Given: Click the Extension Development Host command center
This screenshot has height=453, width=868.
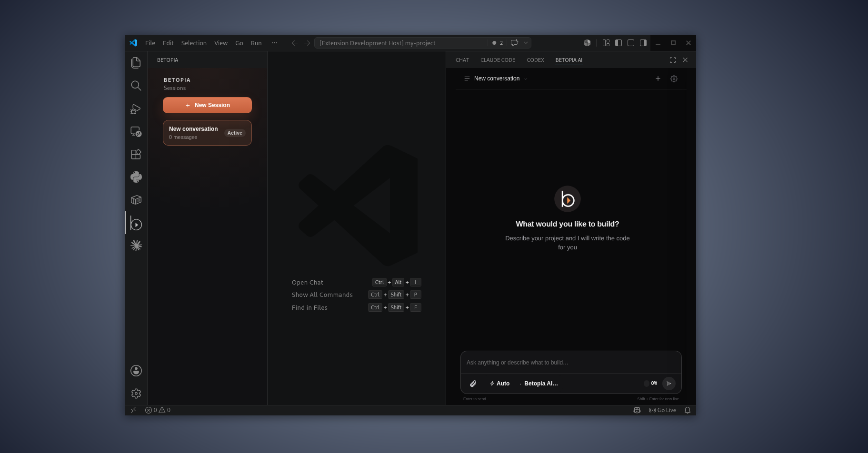Looking at the screenshot, I should [400, 43].
